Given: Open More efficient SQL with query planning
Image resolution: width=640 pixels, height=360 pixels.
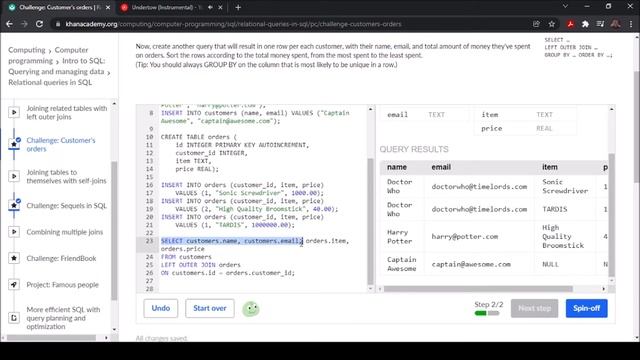Looking at the screenshot, I should pos(63,318).
